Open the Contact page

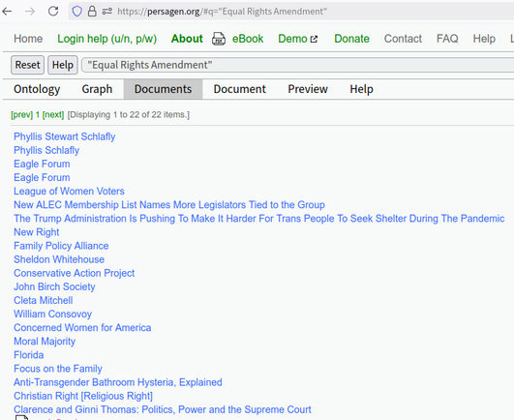pos(403,39)
